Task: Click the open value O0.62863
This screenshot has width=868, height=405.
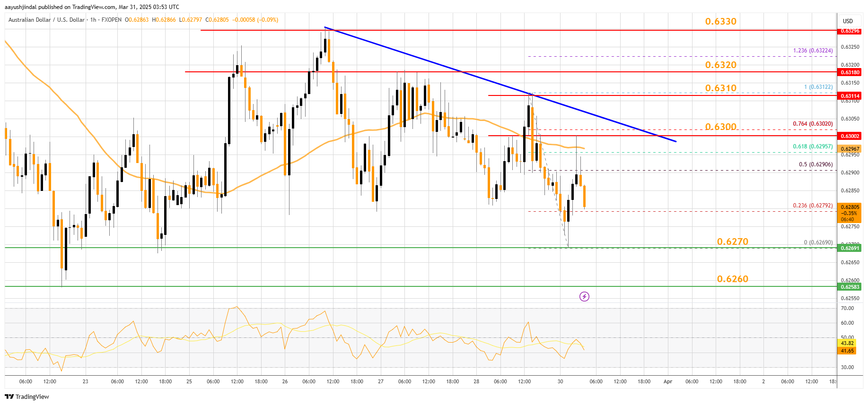Action: [137, 20]
